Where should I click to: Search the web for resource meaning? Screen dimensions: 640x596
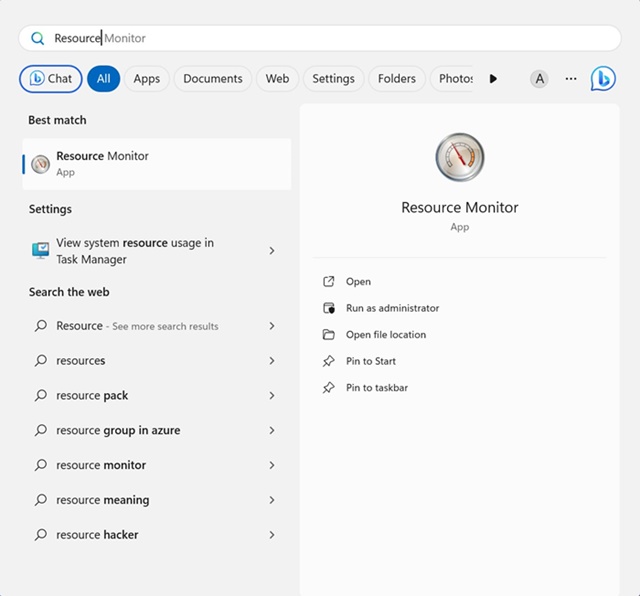[x=157, y=500]
